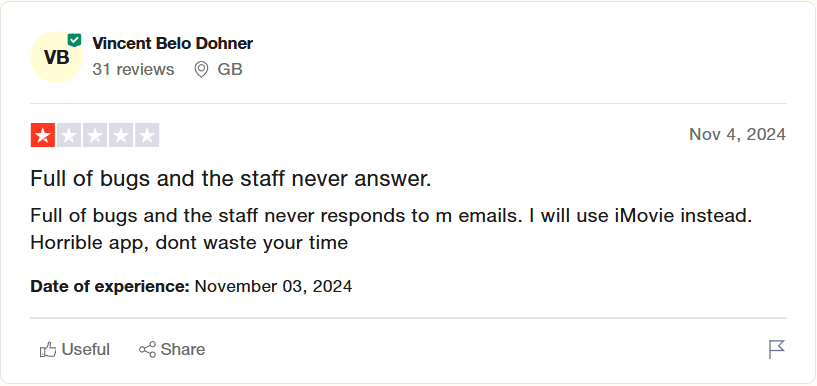Click the third grey star

point(95,135)
